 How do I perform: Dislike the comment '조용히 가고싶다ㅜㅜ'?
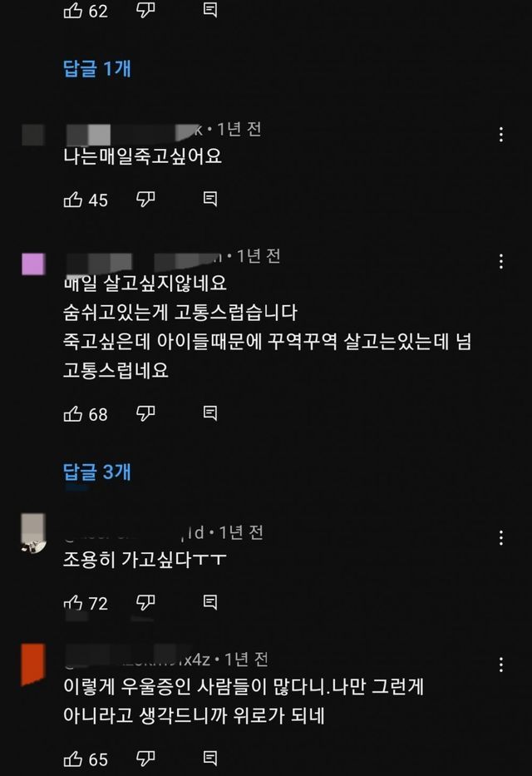145,603
